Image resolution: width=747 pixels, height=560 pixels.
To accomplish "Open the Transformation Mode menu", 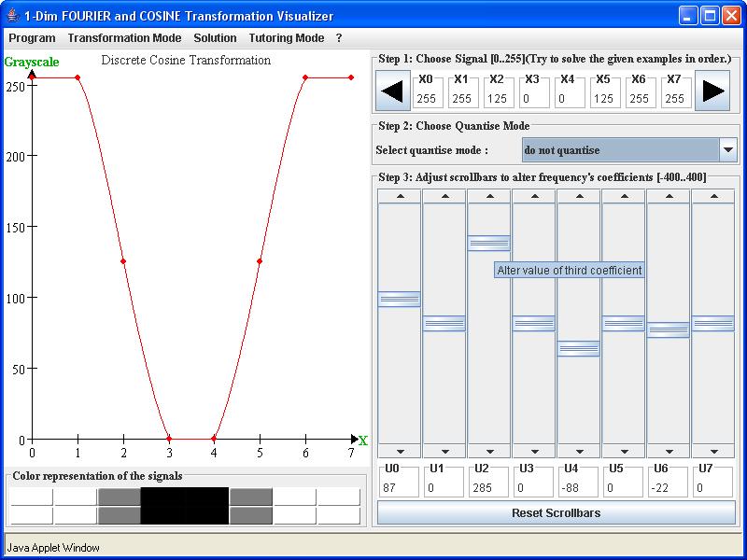I will pyautogui.click(x=124, y=38).
